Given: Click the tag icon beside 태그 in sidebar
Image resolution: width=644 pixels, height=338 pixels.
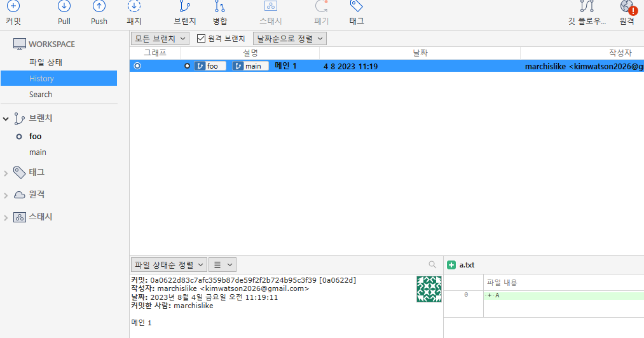Looking at the screenshot, I should [x=19, y=172].
